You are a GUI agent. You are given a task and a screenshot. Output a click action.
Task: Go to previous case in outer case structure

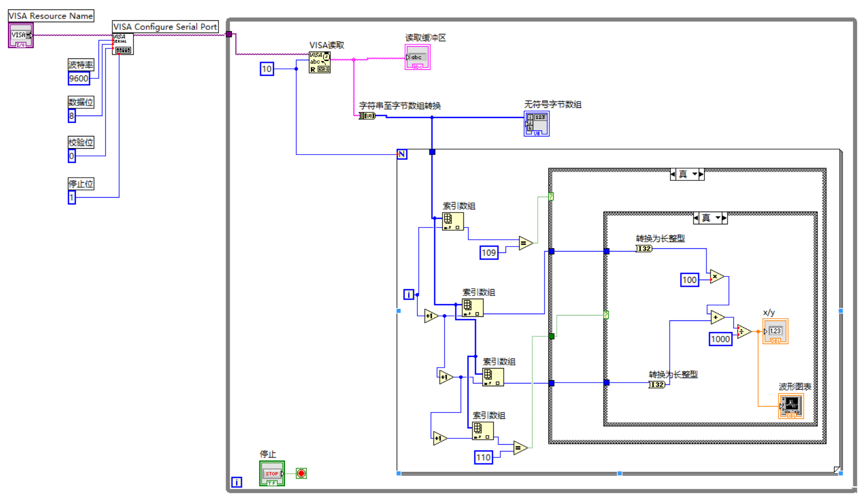pyautogui.click(x=673, y=174)
